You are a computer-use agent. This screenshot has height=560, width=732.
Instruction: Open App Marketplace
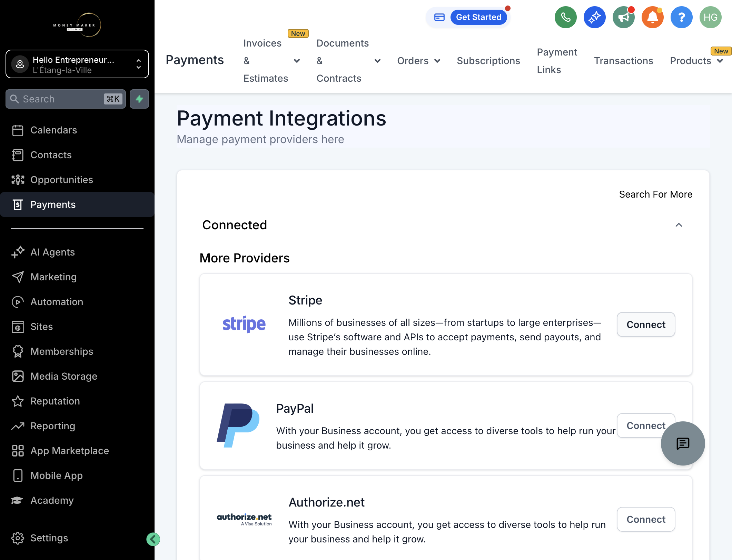(x=77, y=451)
